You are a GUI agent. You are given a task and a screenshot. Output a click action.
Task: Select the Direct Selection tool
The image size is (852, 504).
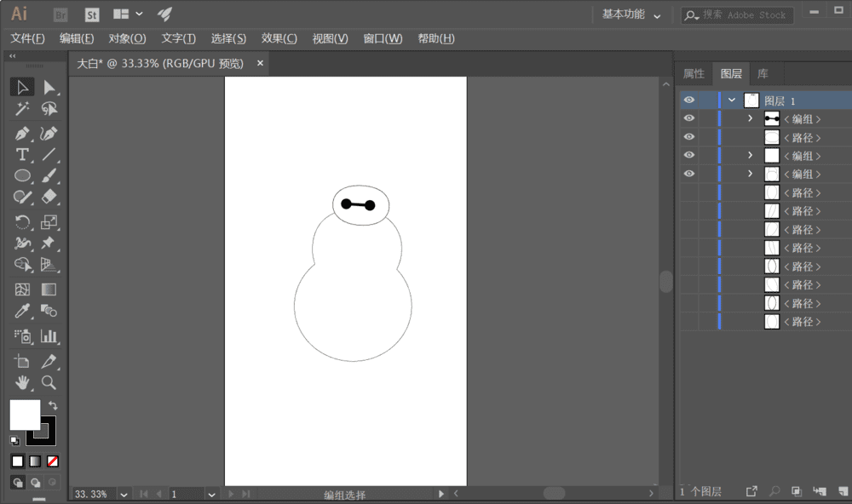click(49, 87)
